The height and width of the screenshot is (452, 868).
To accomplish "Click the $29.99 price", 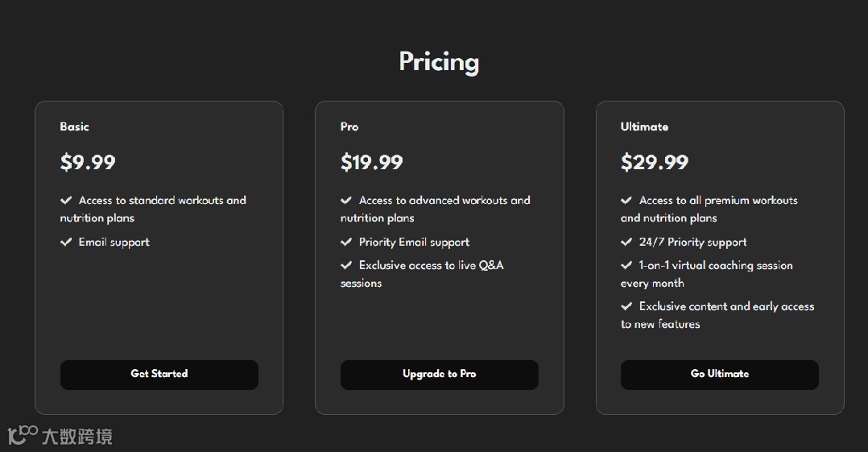I will (654, 163).
